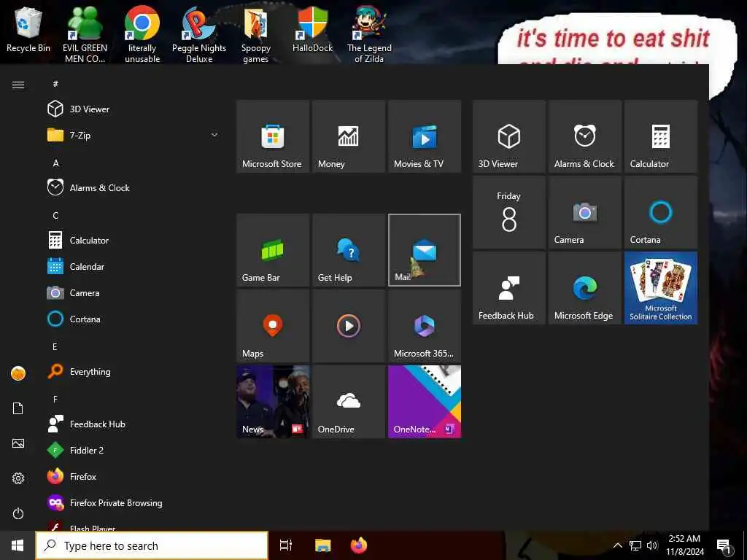Open the Cortana tile
Image resolution: width=747 pixels, height=560 pixels.
[x=661, y=212]
